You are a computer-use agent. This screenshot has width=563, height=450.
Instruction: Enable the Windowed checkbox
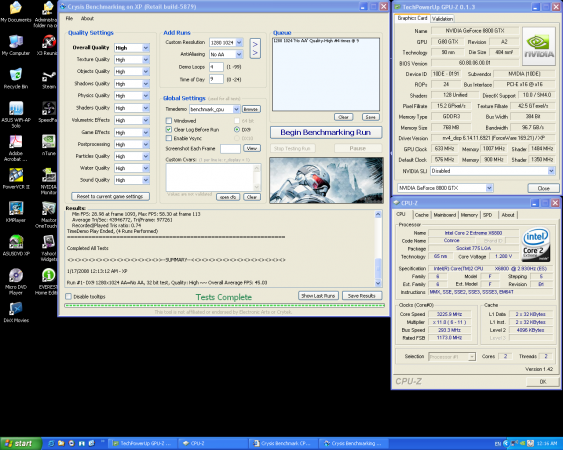(169, 121)
